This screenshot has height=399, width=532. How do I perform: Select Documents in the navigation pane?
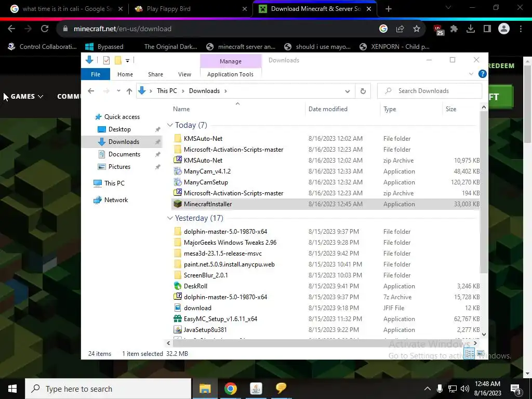[124, 154]
